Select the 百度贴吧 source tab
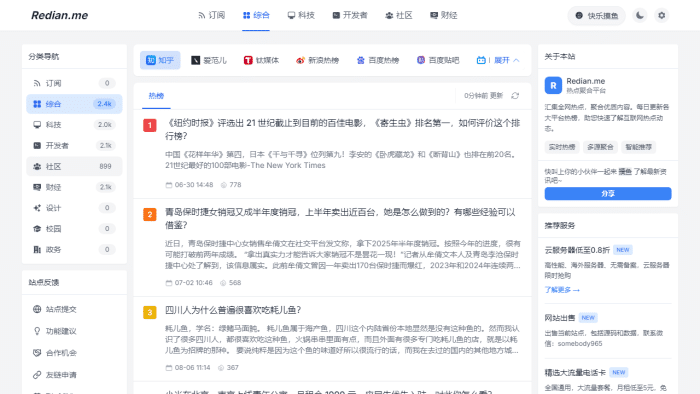 click(x=438, y=60)
